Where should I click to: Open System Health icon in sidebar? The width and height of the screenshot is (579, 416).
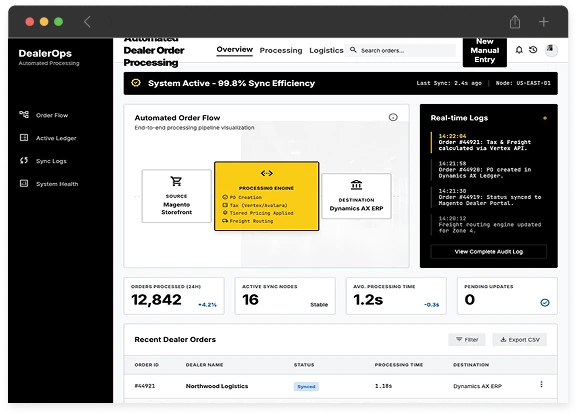click(24, 183)
